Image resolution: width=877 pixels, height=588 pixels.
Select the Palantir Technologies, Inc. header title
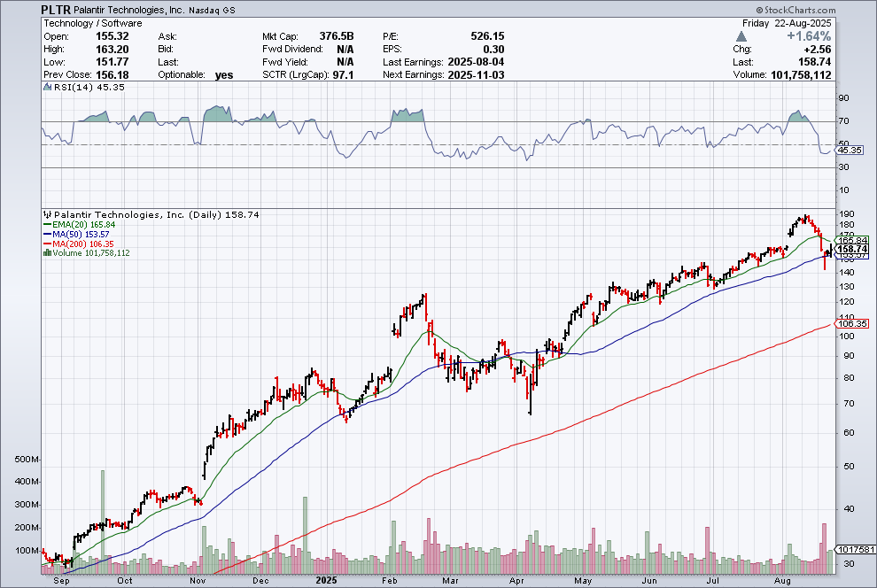pyautogui.click(x=129, y=10)
